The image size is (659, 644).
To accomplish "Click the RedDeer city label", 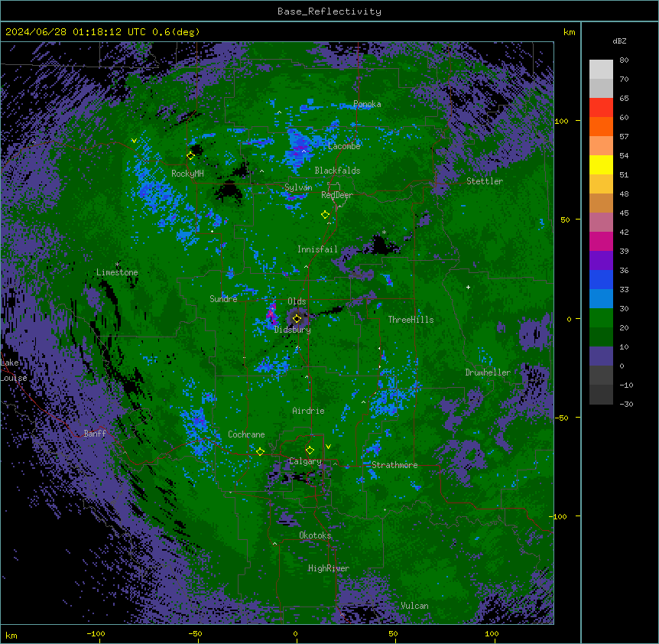I will point(337,195).
